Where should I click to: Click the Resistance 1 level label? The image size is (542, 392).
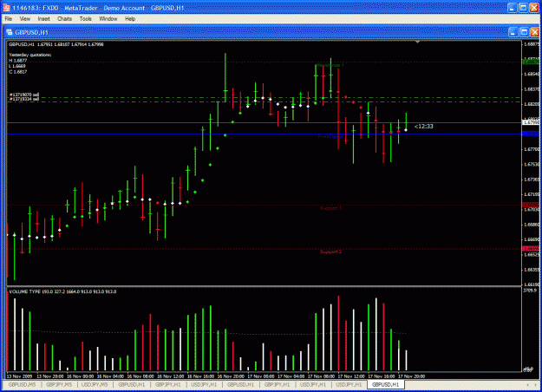click(x=330, y=65)
